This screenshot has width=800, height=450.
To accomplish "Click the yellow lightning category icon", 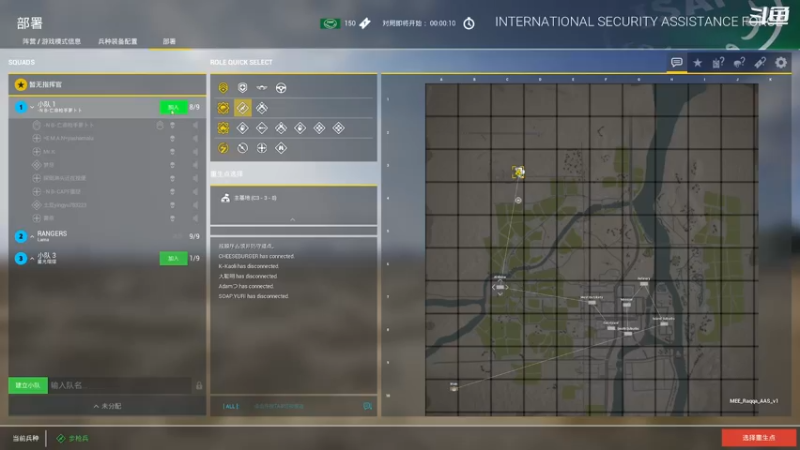I will [223, 148].
